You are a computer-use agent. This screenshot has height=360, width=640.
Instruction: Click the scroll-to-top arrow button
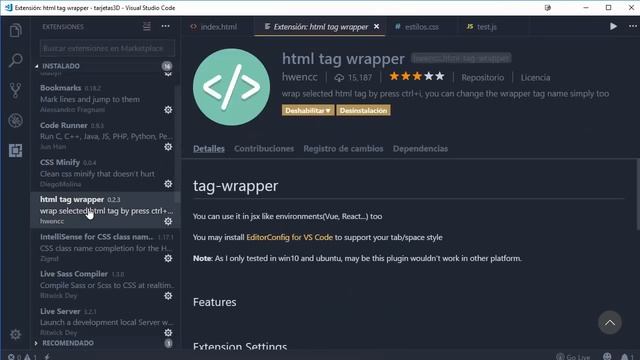[610, 322]
